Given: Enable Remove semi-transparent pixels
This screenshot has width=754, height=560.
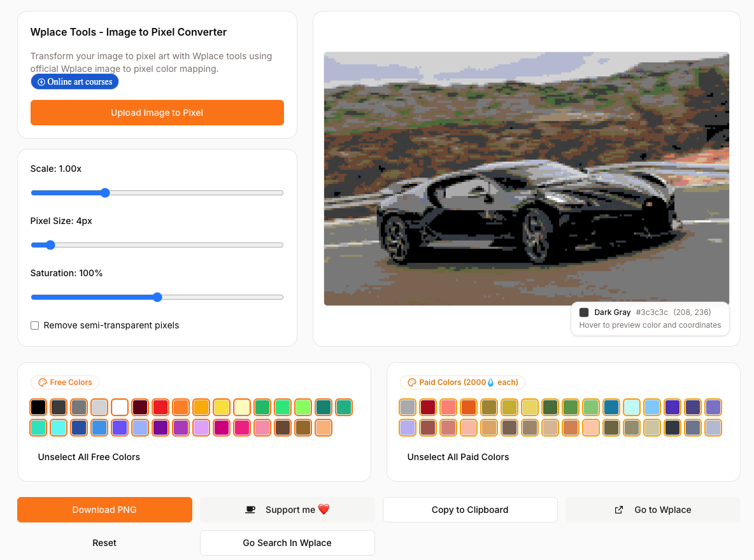Looking at the screenshot, I should 34,325.
